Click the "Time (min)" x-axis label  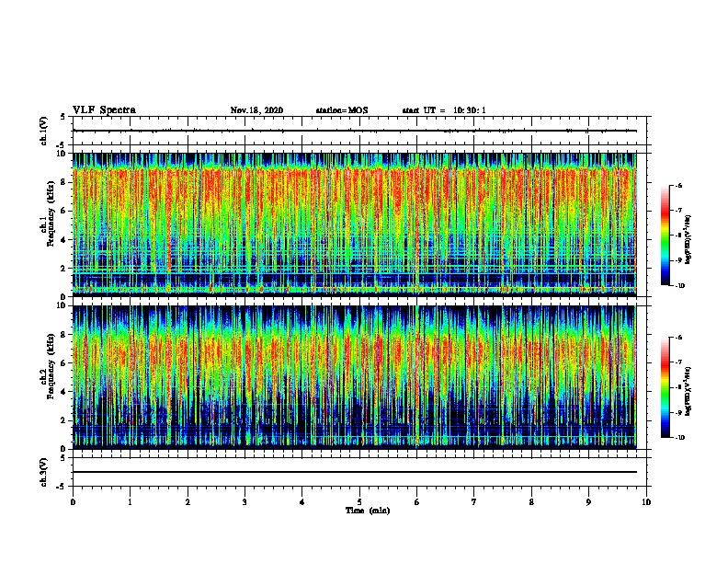(x=368, y=511)
